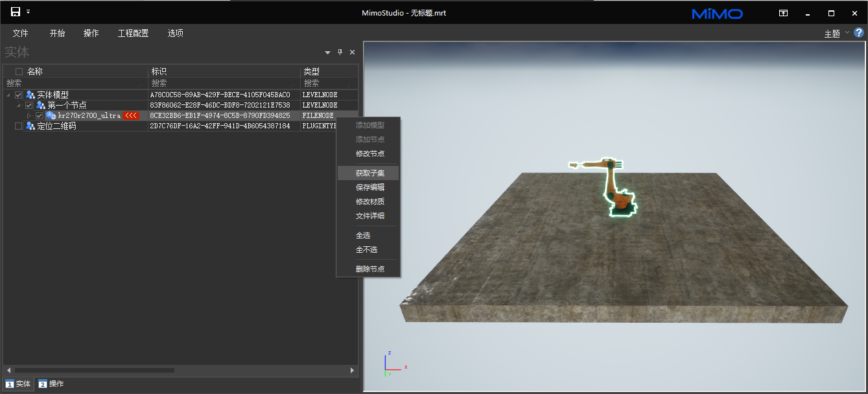Collapse the 第一个节点 tree node
Screen dimensions: 868x394
click(x=19, y=105)
